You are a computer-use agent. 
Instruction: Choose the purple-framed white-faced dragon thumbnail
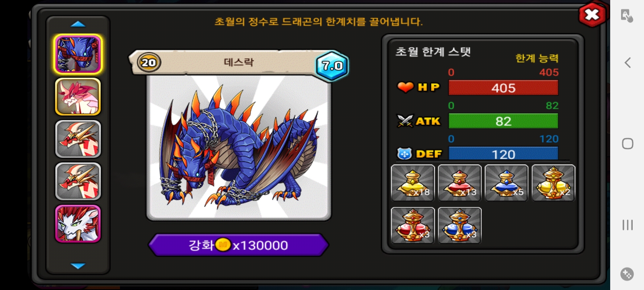click(78, 224)
